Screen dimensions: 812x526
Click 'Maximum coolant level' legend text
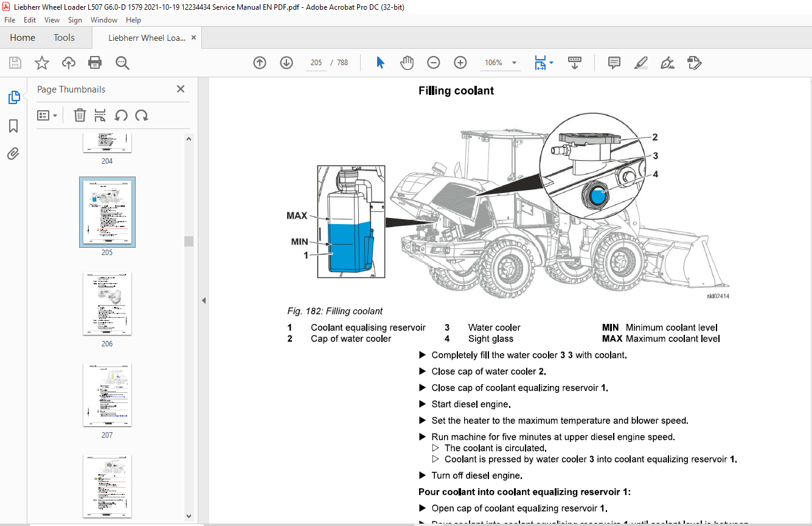(x=673, y=338)
